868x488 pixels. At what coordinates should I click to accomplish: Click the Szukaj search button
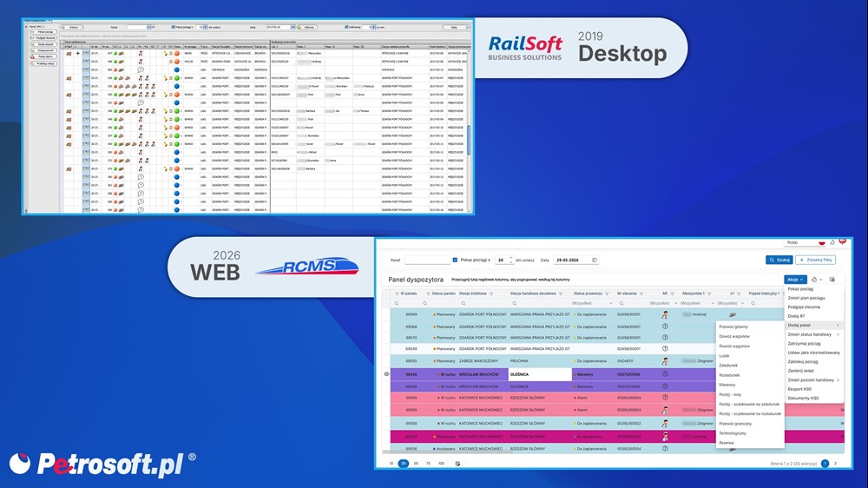[x=779, y=260]
